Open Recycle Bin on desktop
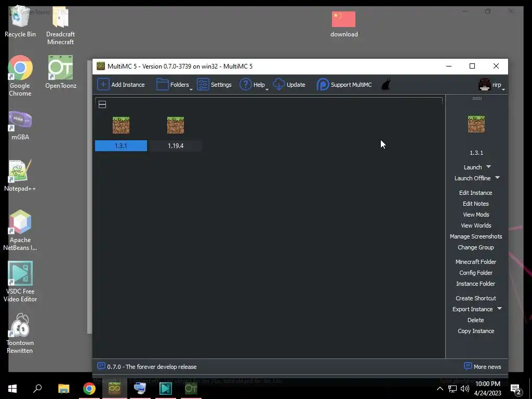 pyautogui.click(x=20, y=22)
